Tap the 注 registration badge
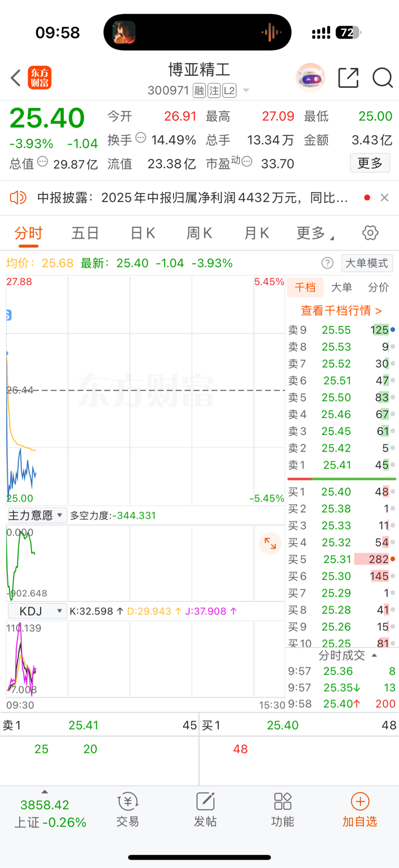The width and height of the screenshot is (399, 868). (x=214, y=91)
